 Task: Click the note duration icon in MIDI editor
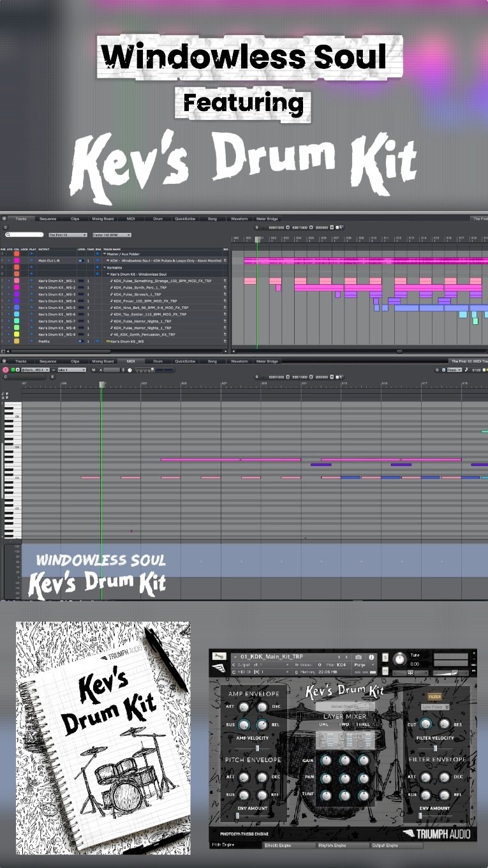point(466,370)
